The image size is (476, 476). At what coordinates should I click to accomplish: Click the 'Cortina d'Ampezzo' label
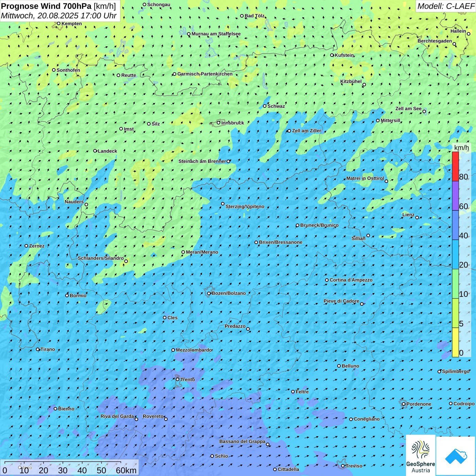click(351, 280)
